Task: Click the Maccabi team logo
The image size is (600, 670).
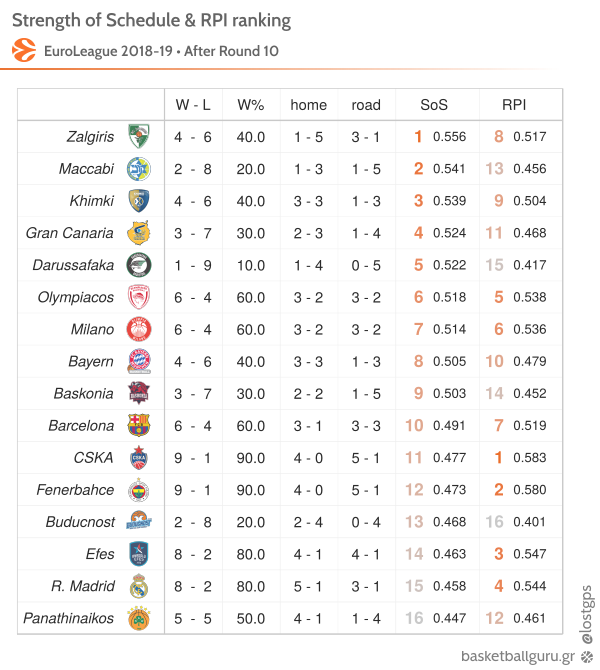Action: pos(139,169)
